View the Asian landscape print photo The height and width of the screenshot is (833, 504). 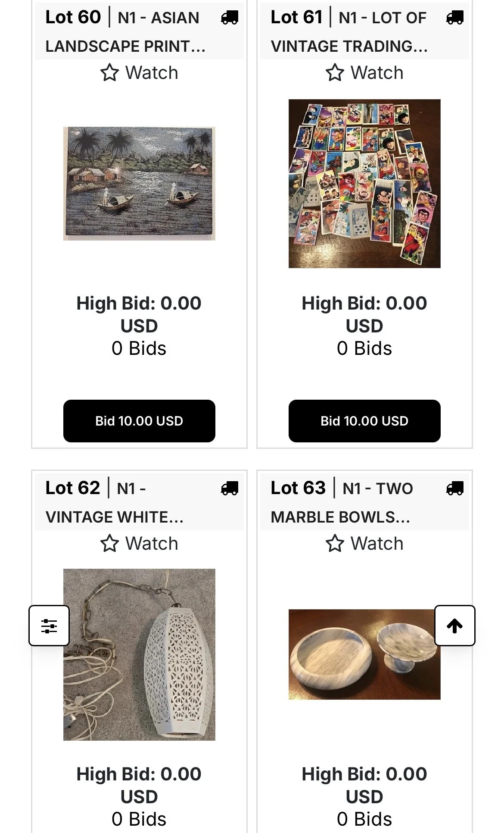tap(139, 183)
